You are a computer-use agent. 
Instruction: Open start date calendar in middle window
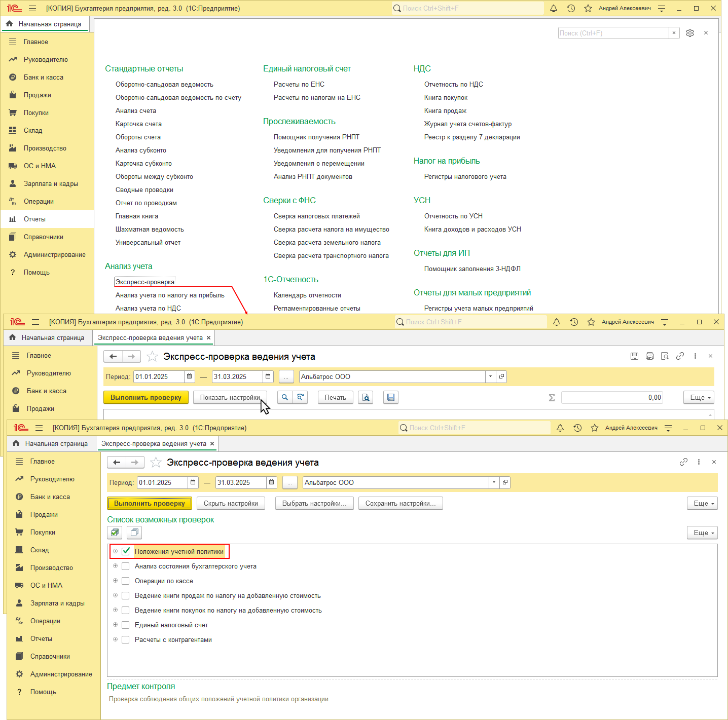click(x=190, y=376)
